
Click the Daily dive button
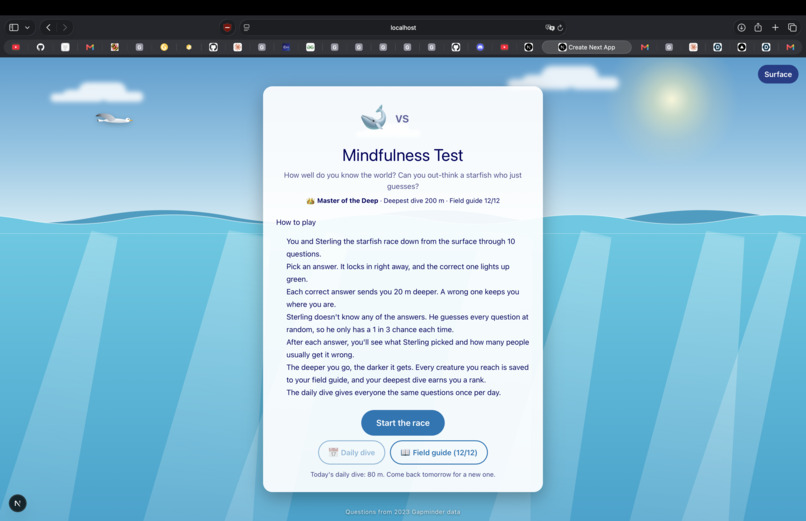(x=352, y=453)
